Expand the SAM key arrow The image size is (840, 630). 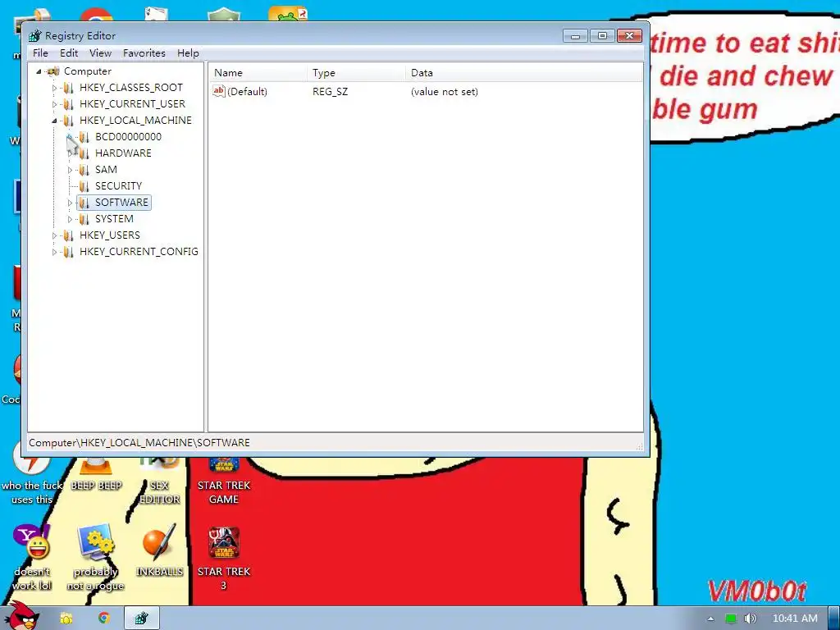pos(70,170)
